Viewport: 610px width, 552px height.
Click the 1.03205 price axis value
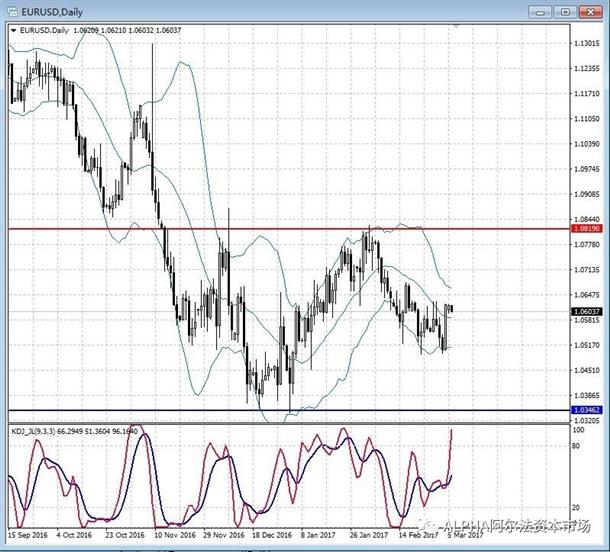point(587,421)
